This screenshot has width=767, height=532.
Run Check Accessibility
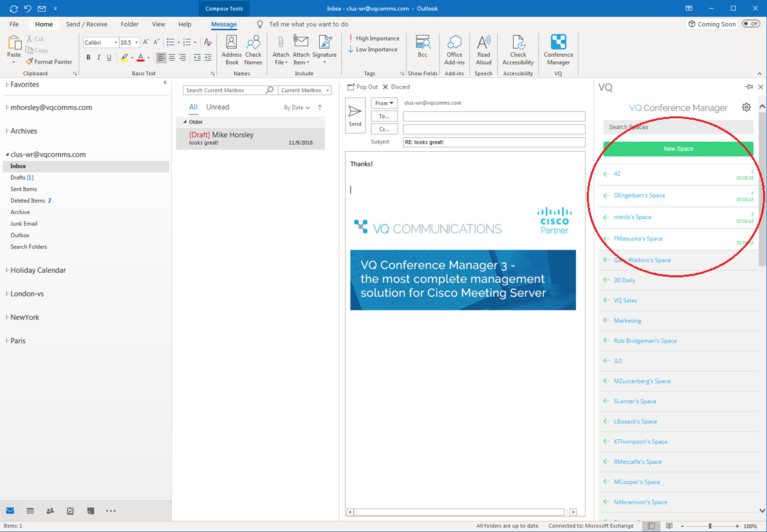[x=518, y=50]
